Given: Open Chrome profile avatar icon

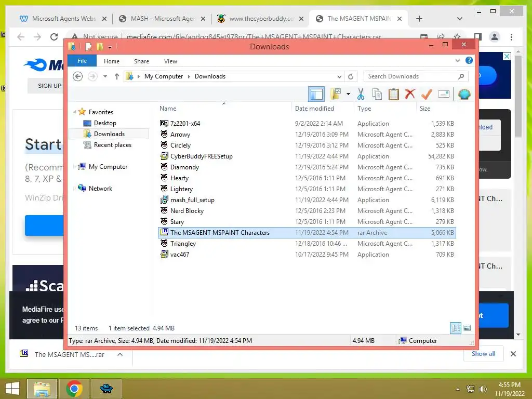Looking at the screenshot, I should [495, 37].
